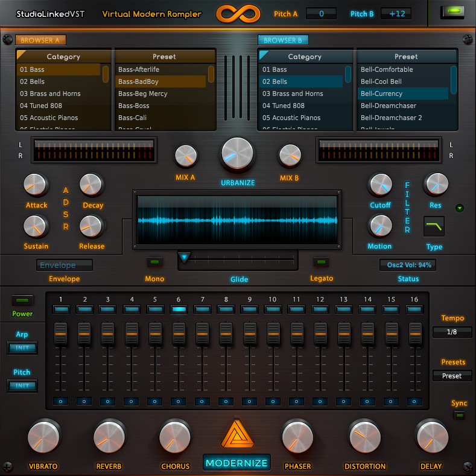Select 03 Brass and Horns in Browser B
This screenshot has height=476, width=476.
click(301, 94)
